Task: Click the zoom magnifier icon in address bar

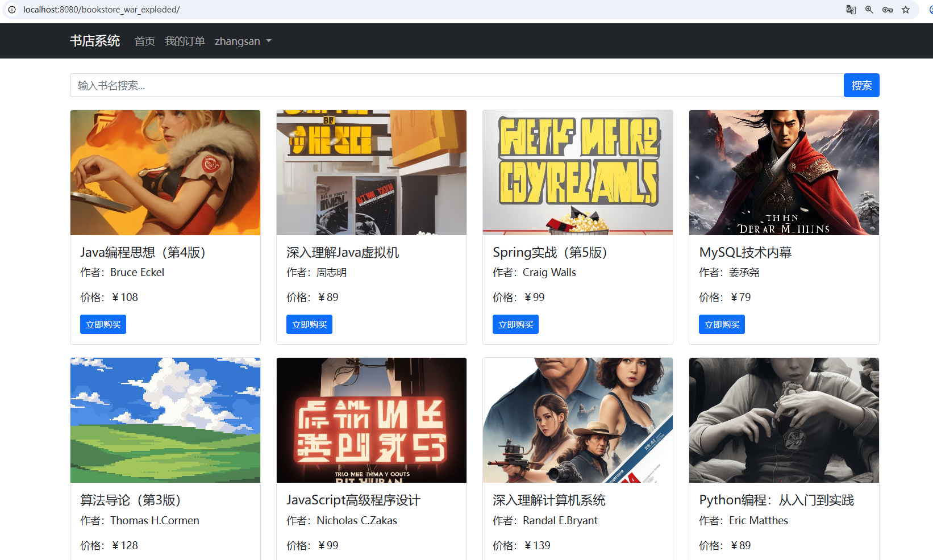Action: point(869,10)
